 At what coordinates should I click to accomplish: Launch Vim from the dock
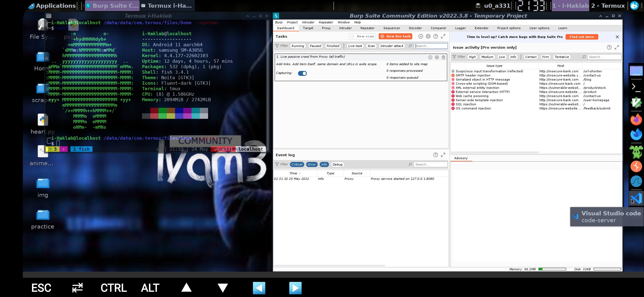(636, 103)
